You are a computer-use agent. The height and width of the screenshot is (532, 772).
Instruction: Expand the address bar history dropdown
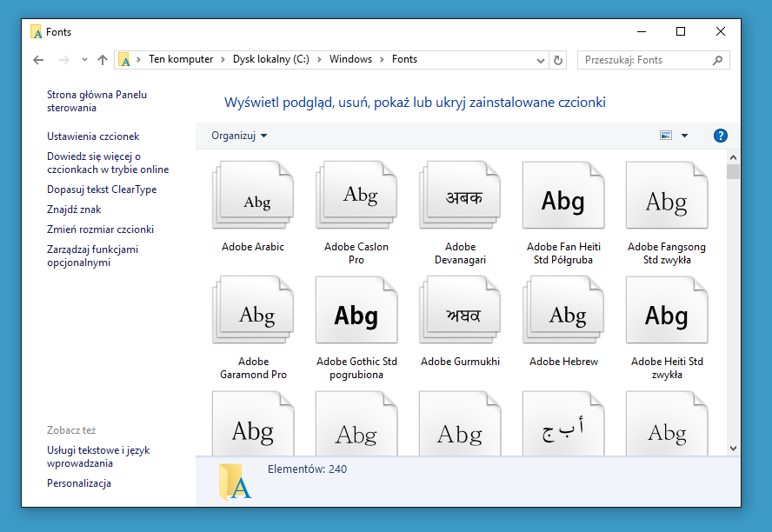point(540,61)
